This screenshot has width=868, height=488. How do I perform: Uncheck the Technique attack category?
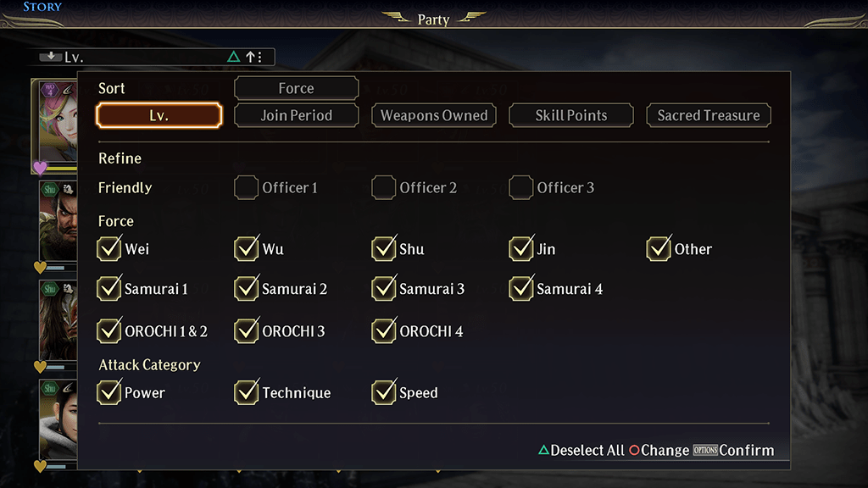(247, 391)
